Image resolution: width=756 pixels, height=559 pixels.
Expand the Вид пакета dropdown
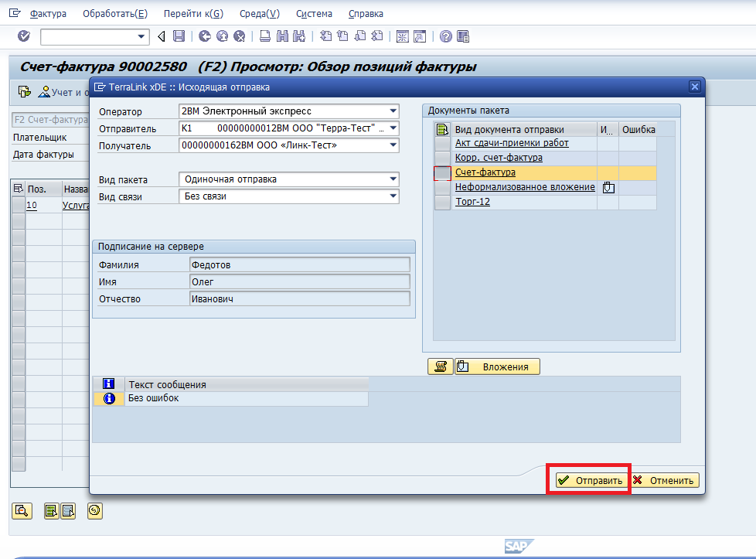coord(393,179)
